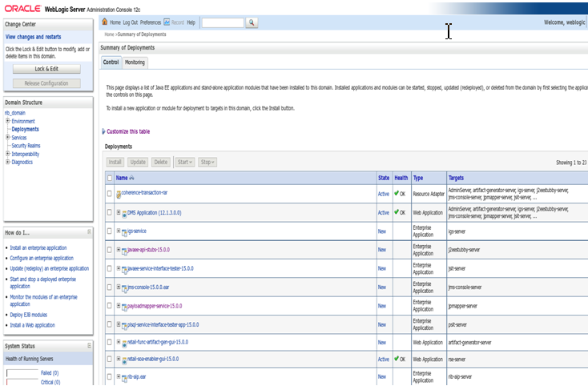Screen dimensions: 588x386
Task: Expand the Environment tree node
Action: pyautogui.click(x=7, y=121)
